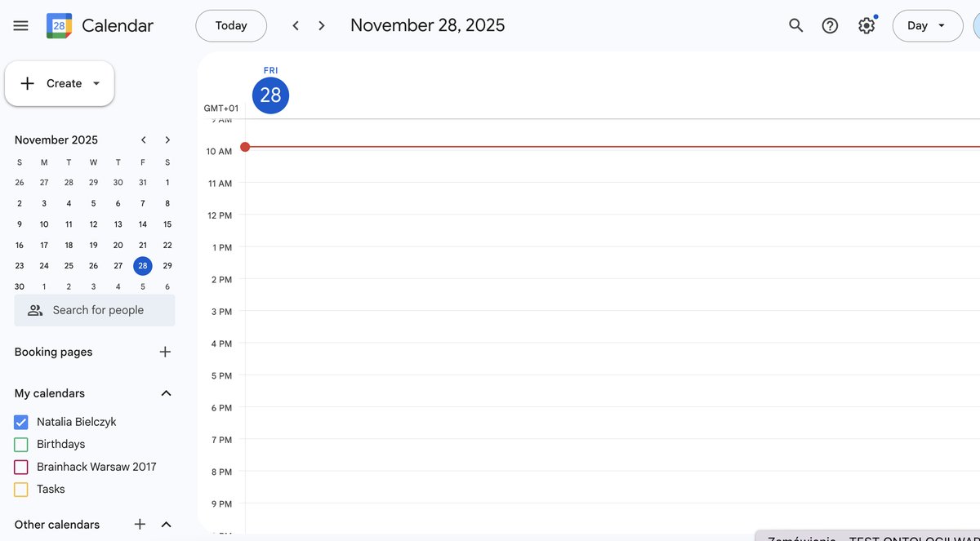Image resolution: width=980 pixels, height=541 pixels.
Task: Click the Search for people field
Action: 95,310
